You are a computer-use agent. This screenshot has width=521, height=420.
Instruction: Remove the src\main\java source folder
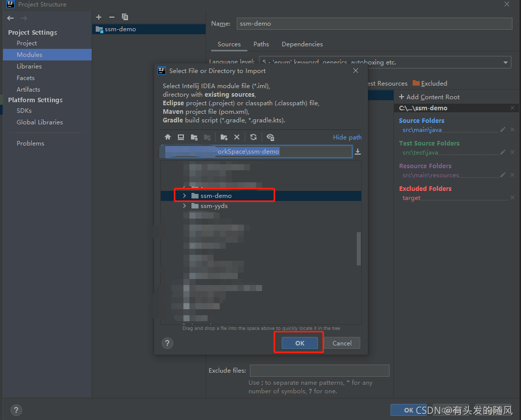click(x=512, y=129)
